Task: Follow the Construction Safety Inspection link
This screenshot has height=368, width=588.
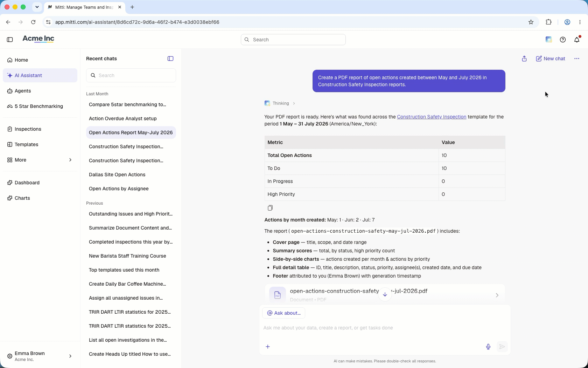Action: click(432, 117)
